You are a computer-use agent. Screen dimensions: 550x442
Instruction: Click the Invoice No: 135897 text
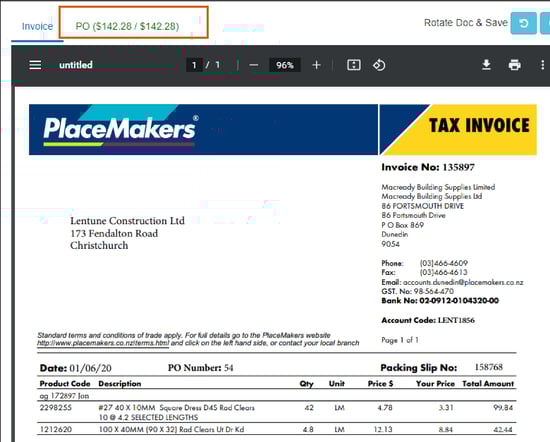tap(428, 167)
